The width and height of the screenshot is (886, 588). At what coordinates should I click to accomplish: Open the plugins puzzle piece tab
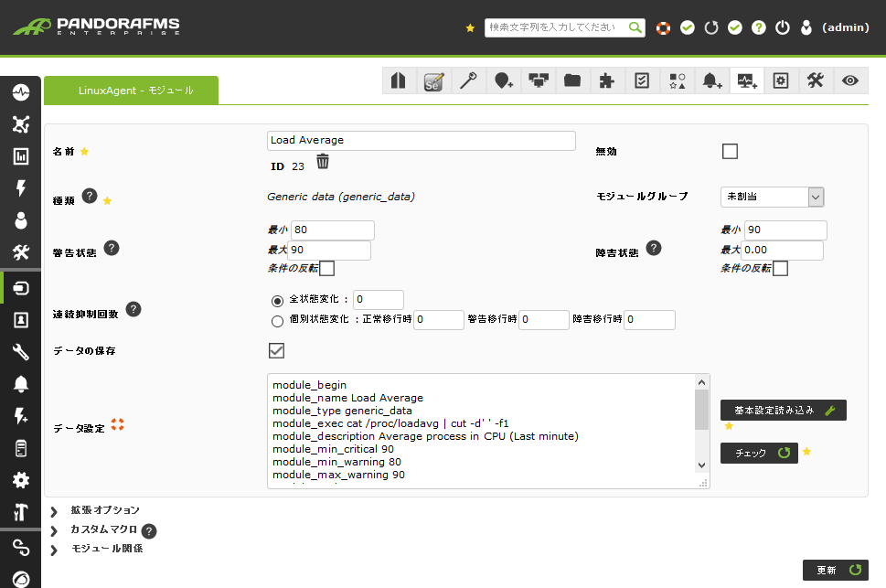606,80
